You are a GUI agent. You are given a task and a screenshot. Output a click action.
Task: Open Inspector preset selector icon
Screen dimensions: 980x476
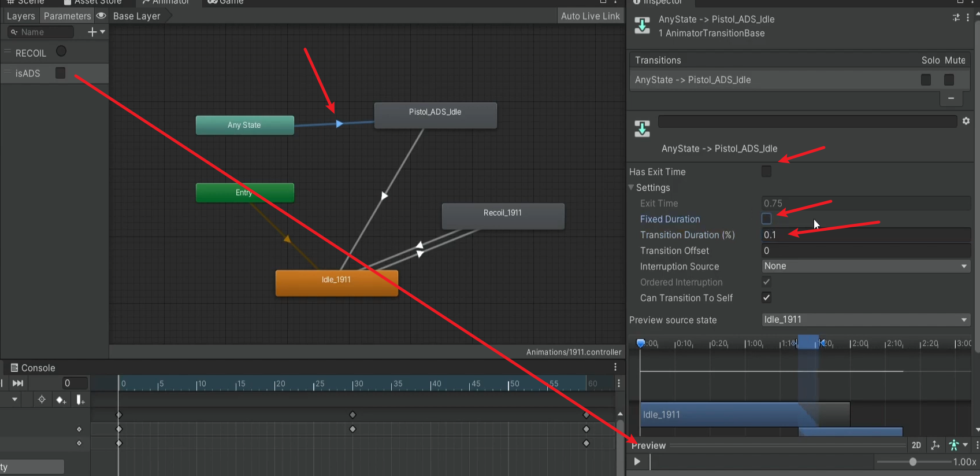[956, 18]
